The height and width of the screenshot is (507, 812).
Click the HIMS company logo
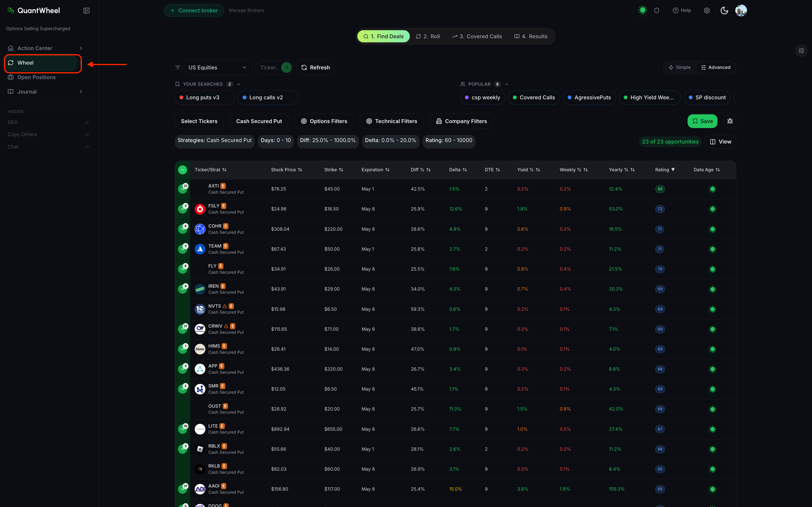click(x=200, y=349)
